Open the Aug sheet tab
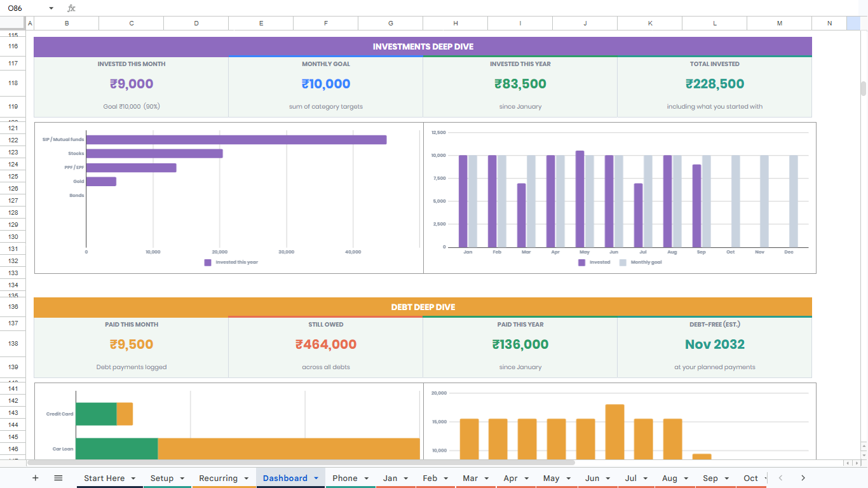The image size is (868, 488). (x=669, y=478)
